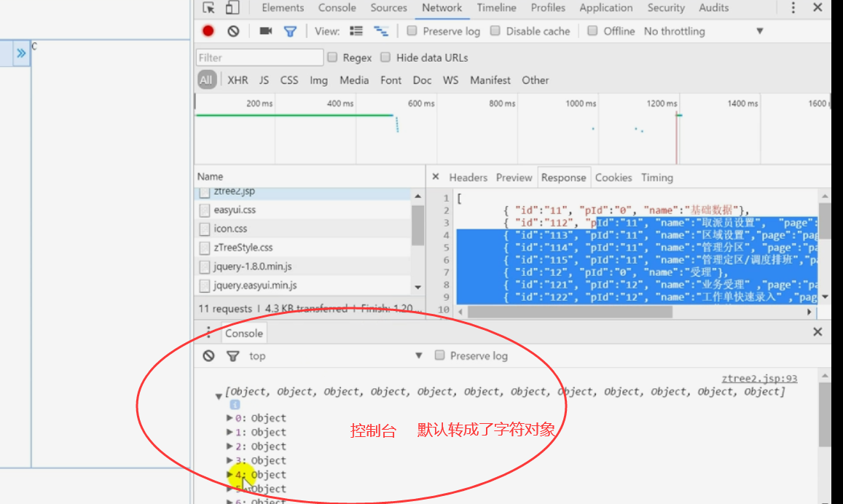Clear console with the ban icon
Screen dimensions: 843x504
[208, 355]
